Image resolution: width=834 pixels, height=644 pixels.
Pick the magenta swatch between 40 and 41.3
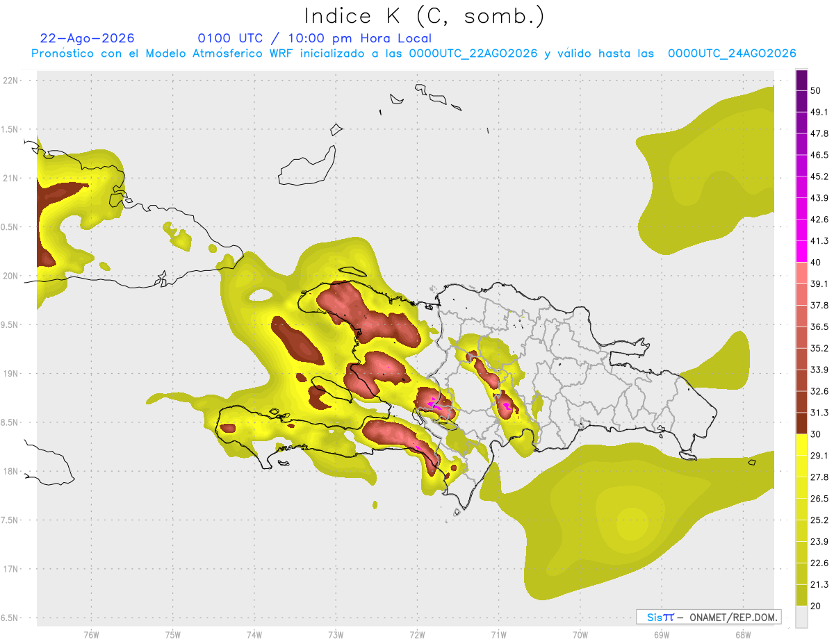(802, 251)
